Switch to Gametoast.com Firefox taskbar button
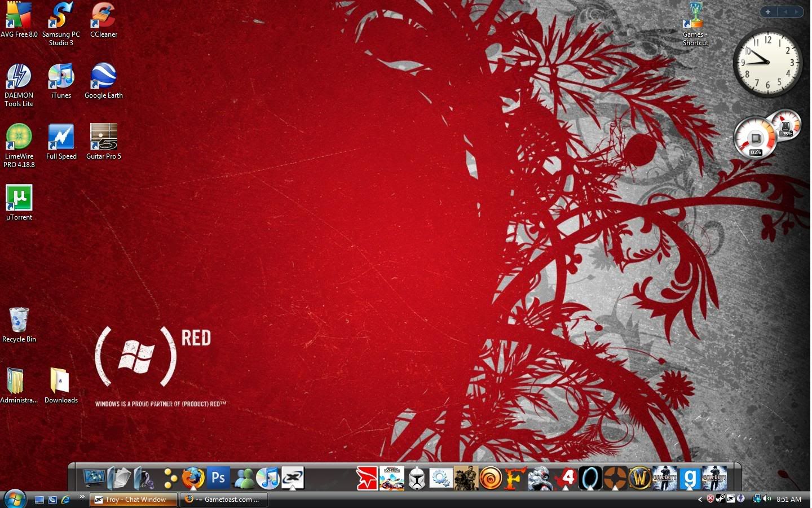 click(224, 500)
